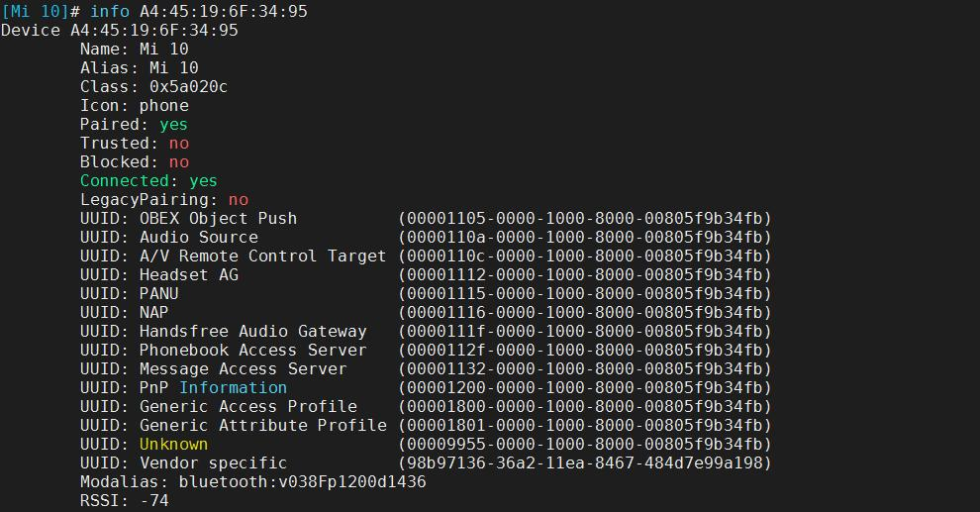Click the Message Access Server text

click(243, 368)
